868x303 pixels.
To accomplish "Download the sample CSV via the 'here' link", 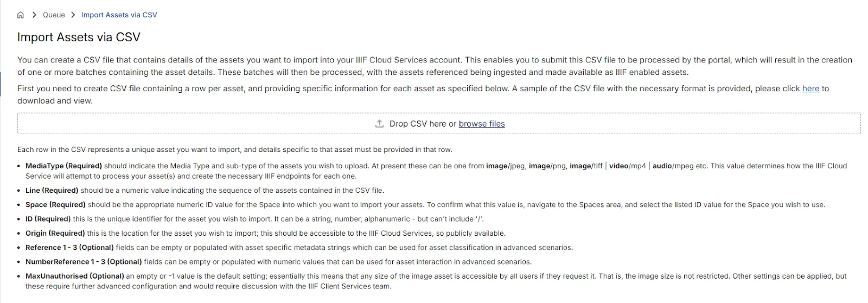I will [810, 89].
